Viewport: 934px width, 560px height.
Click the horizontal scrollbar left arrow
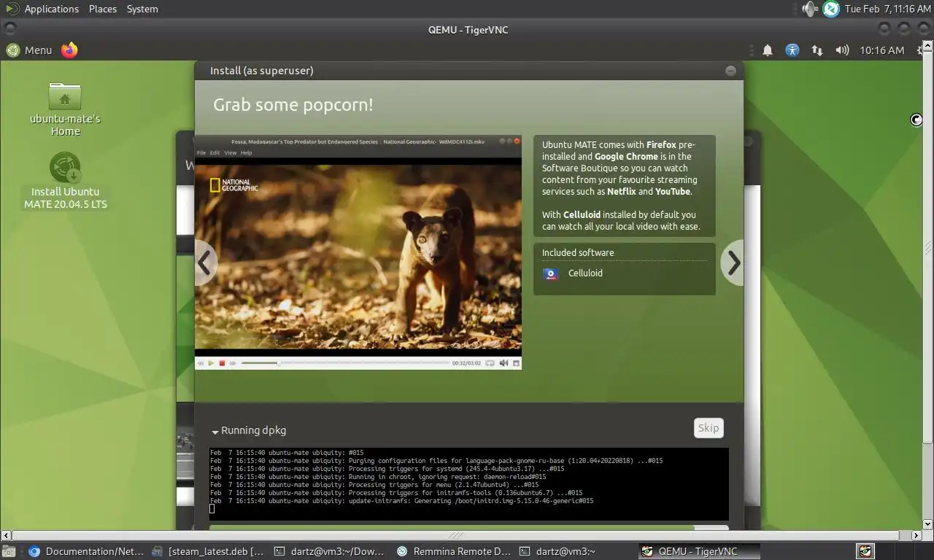(x=5, y=535)
